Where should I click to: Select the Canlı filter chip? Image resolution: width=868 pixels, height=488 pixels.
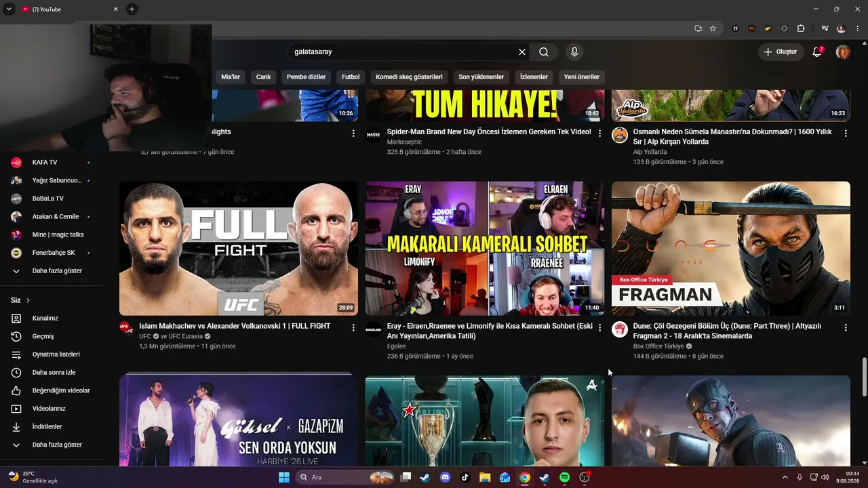point(263,77)
